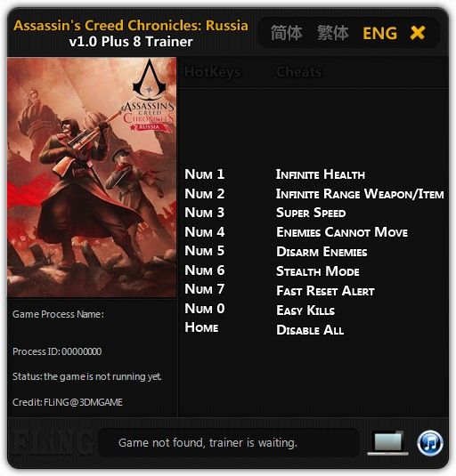Screen dimensions: 456x476
Task: Toggle Fast Reset Alert cheat
Action: (325, 291)
